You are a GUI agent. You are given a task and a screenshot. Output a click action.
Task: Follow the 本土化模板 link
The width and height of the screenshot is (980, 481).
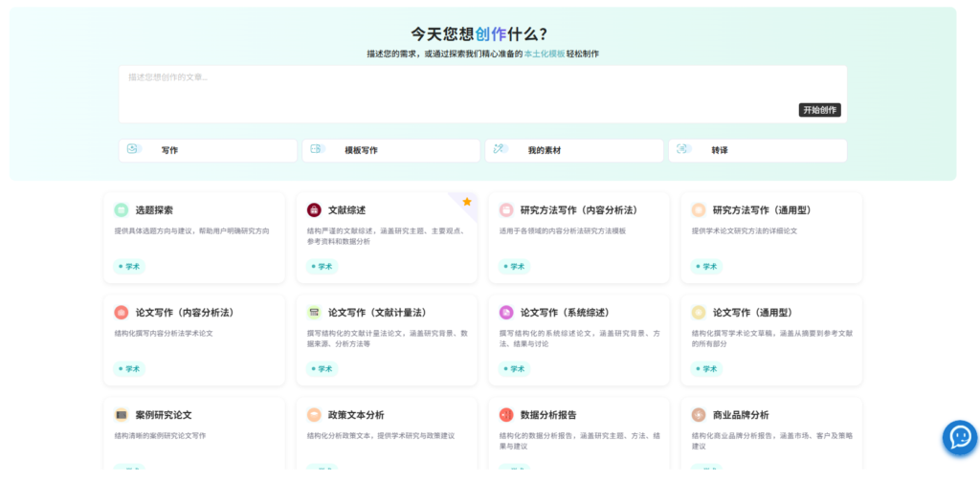coord(544,54)
